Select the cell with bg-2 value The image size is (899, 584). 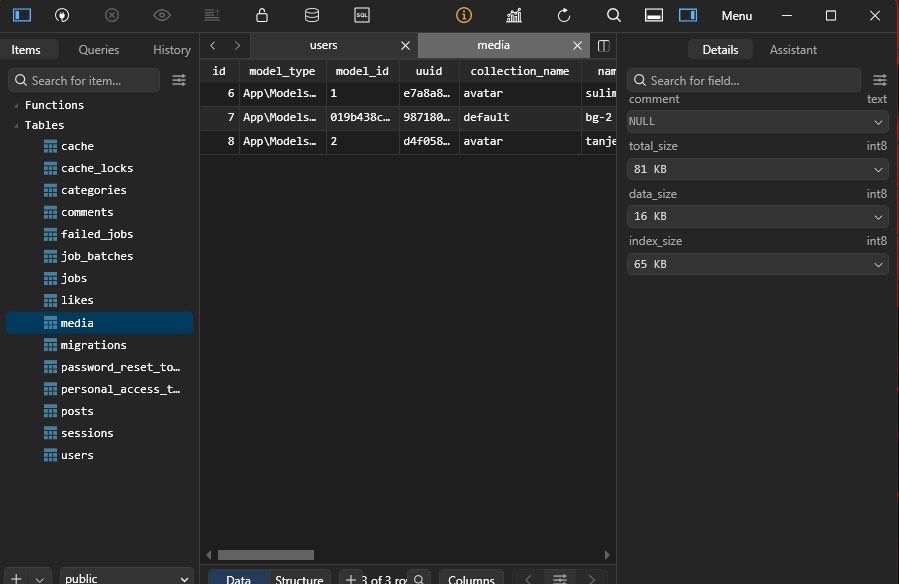599,117
